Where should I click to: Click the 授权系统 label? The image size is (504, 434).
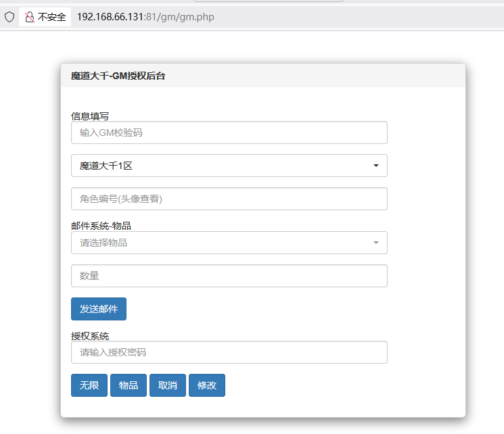90,336
